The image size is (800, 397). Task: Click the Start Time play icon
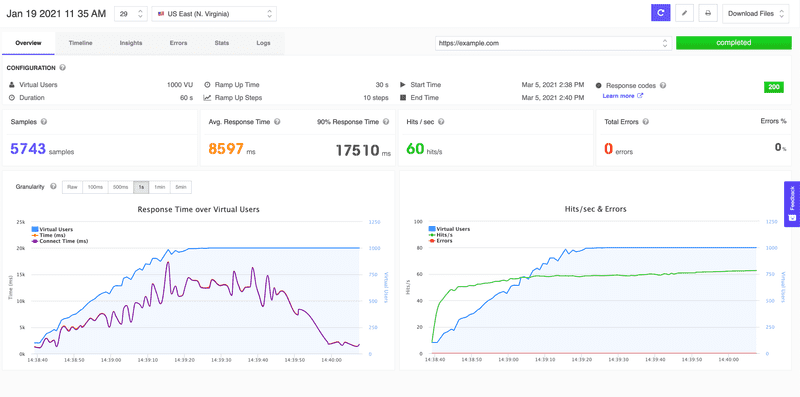(403, 85)
